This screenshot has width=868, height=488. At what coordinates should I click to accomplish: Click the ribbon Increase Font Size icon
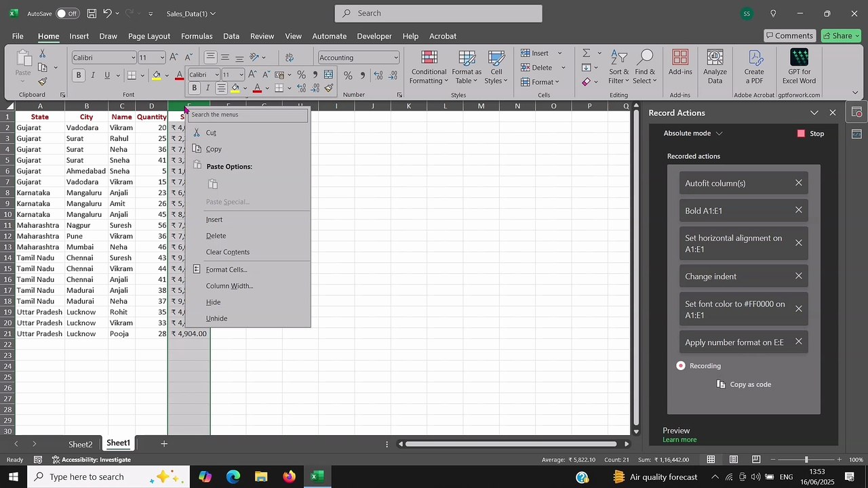point(174,58)
